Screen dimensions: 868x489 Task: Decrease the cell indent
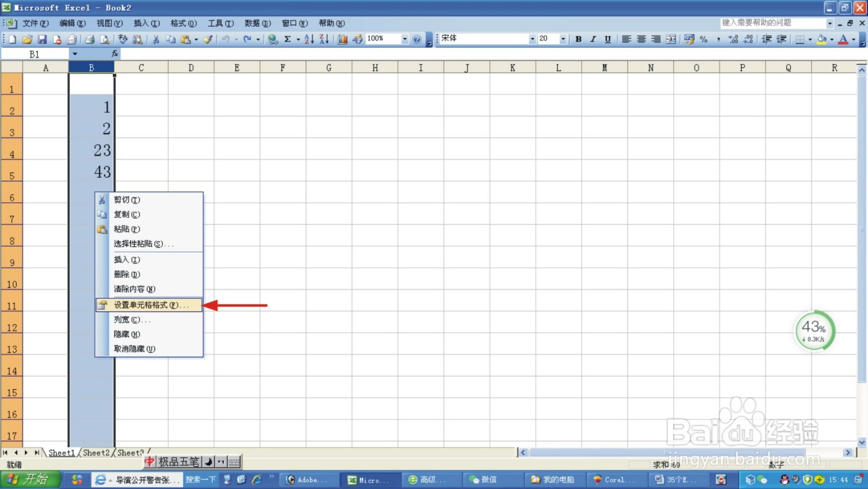[767, 39]
